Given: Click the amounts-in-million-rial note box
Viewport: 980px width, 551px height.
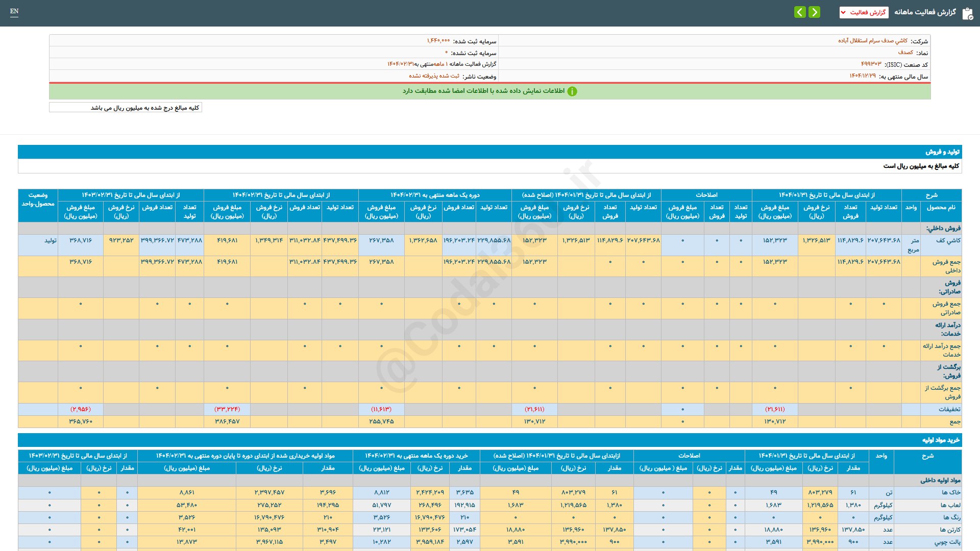Looking at the screenshot, I should [x=126, y=108].
